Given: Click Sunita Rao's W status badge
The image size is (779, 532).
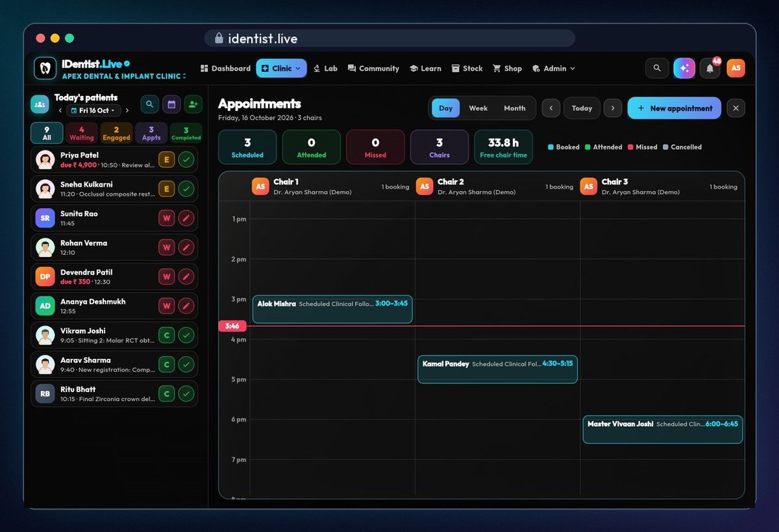Looking at the screenshot, I should click(166, 218).
